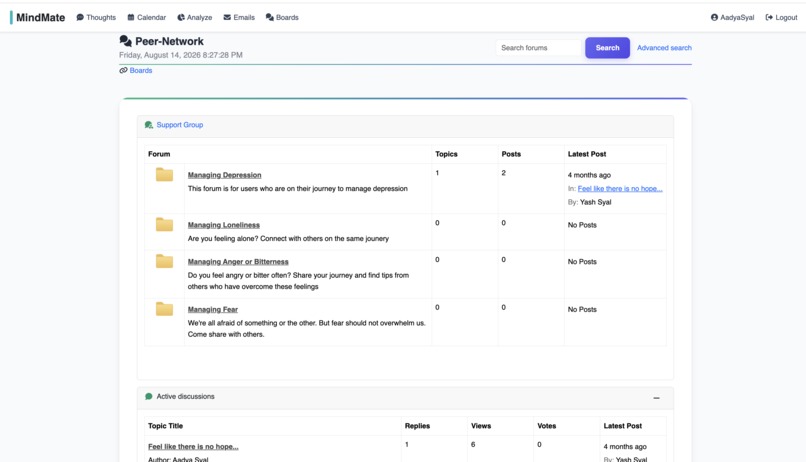The height and width of the screenshot is (462, 806).
Task: Click the Latest Post header in Support Group table
Action: (x=587, y=154)
